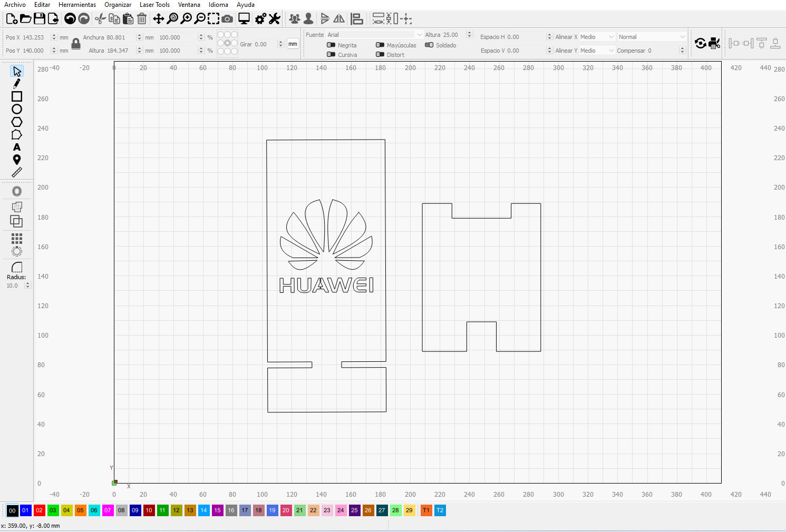Open the Alinear Y Medio dropdown
The image size is (786, 532).
click(597, 51)
